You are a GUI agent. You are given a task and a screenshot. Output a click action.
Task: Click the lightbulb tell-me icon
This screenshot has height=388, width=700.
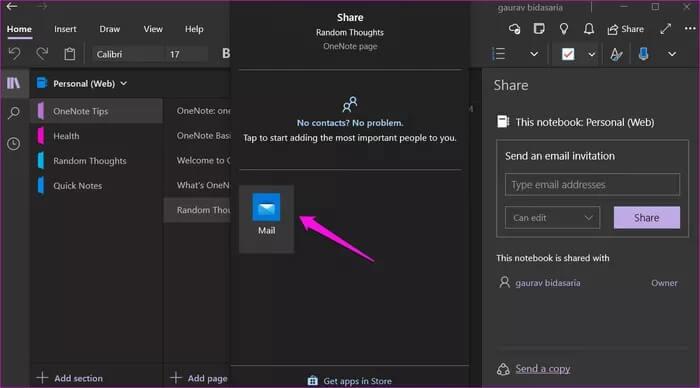(564, 29)
